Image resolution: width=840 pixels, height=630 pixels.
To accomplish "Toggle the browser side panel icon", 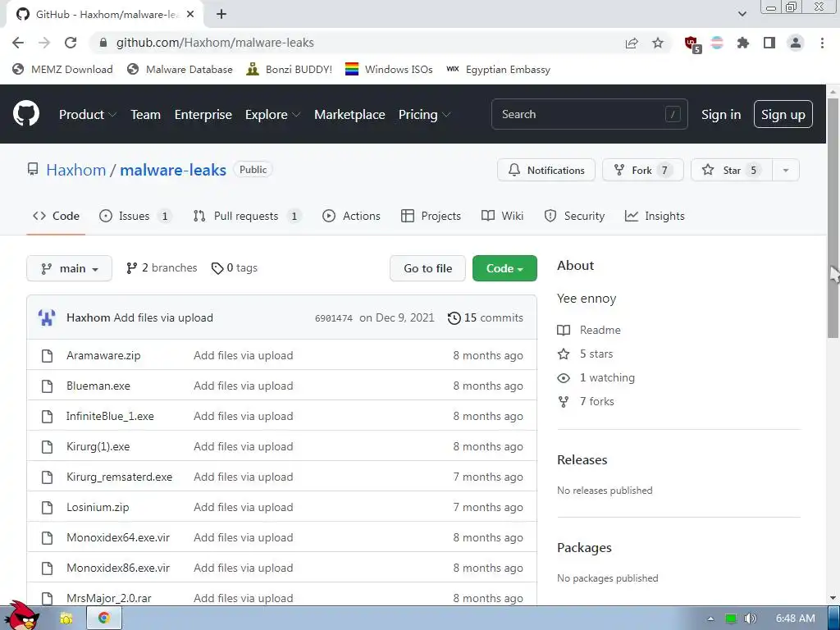I will click(x=769, y=43).
